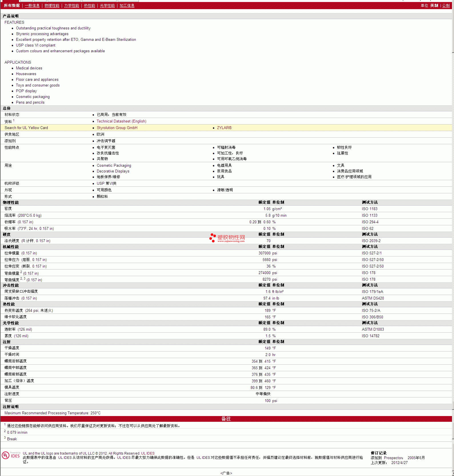Select ASTM D5420 test method text
Screen dimensions: 454x476
coord(373,298)
